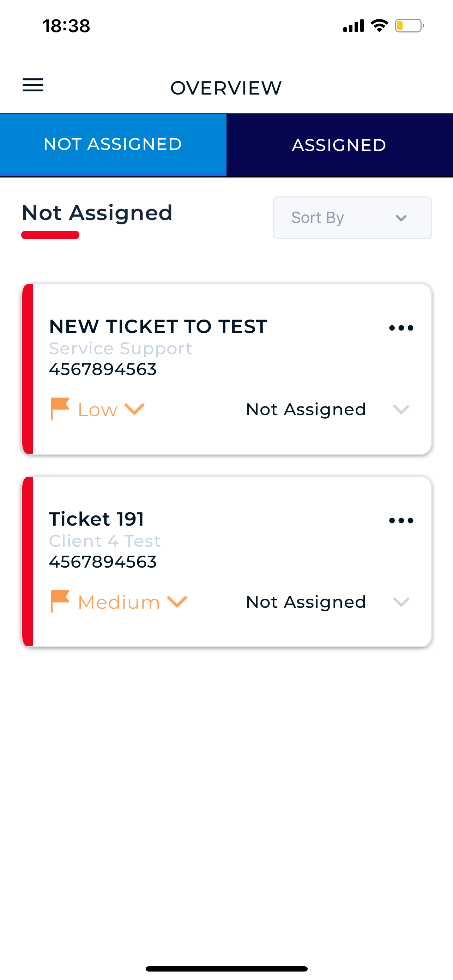Tap the home indicator bar at bottom
This screenshot has width=453, height=980.
[226, 969]
